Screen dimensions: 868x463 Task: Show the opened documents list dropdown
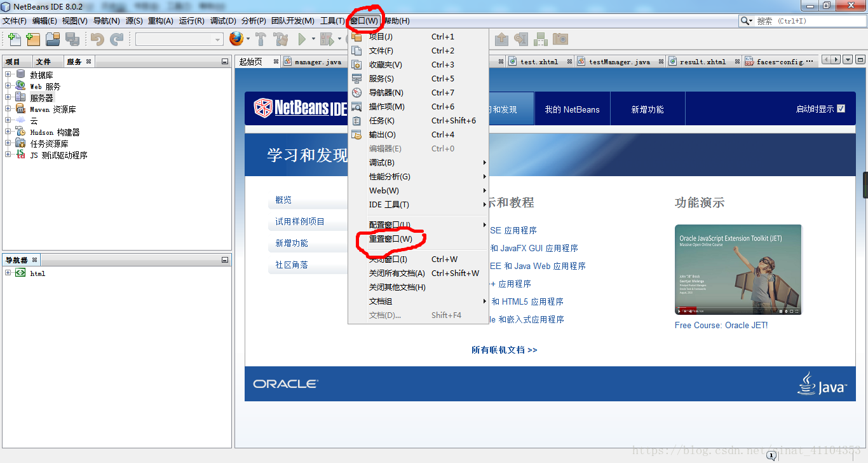coord(848,60)
